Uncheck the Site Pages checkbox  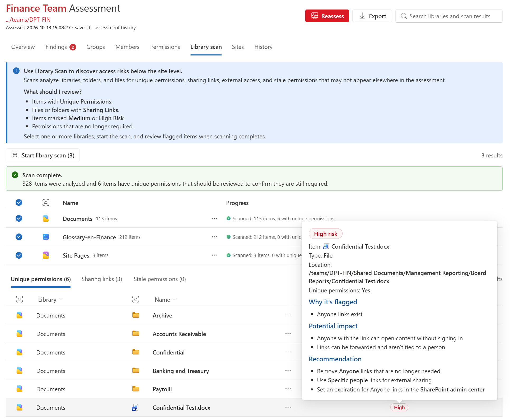click(19, 255)
